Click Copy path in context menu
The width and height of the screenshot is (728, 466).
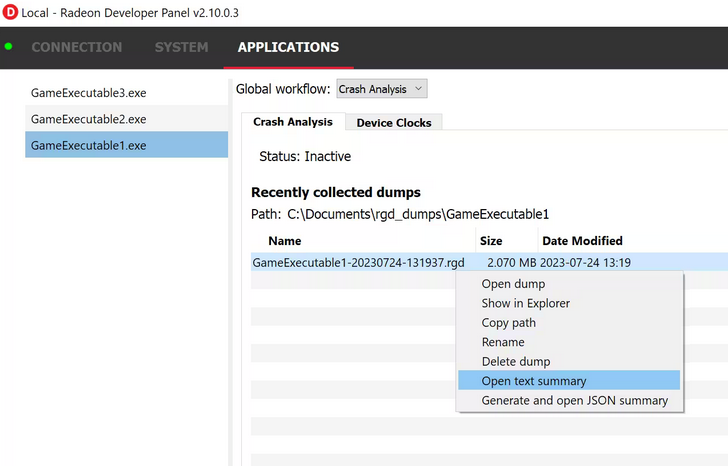tap(508, 323)
